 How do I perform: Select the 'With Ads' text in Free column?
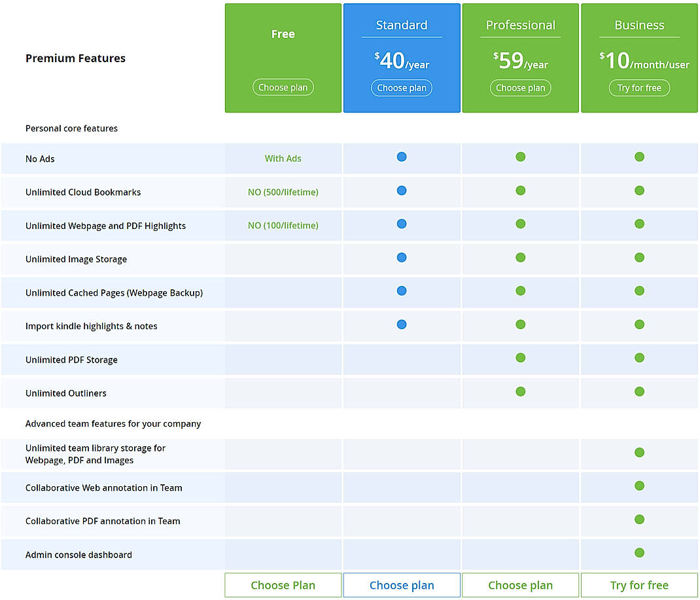(x=283, y=158)
